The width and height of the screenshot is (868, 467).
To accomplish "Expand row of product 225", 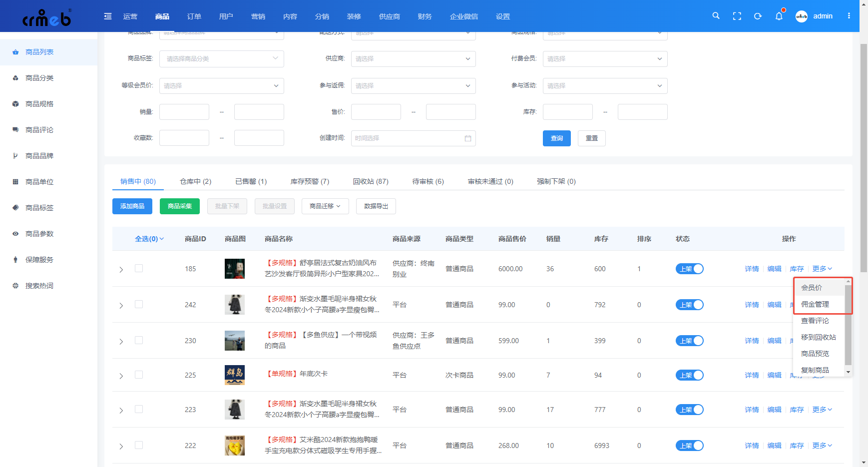I will (x=121, y=376).
